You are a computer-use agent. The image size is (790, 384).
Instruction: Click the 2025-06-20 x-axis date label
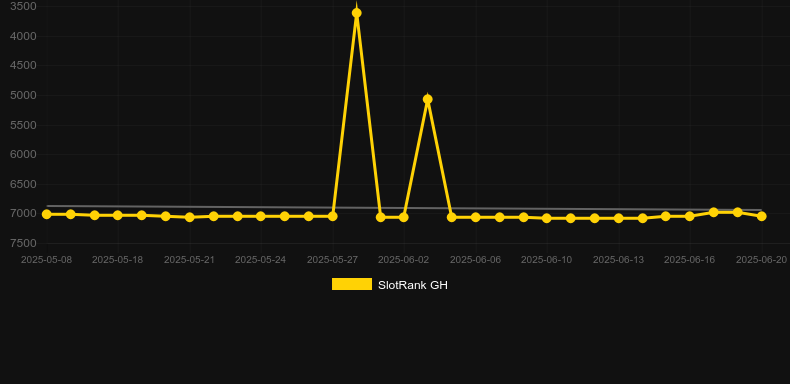pos(761,260)
